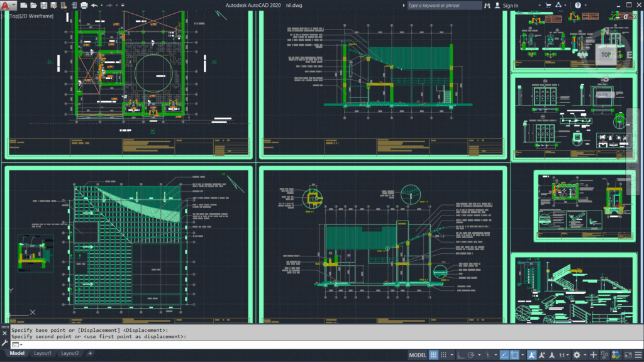644x362 pixels.
Task: Click the status bar customization menu icon
Action: coord(638,355)
